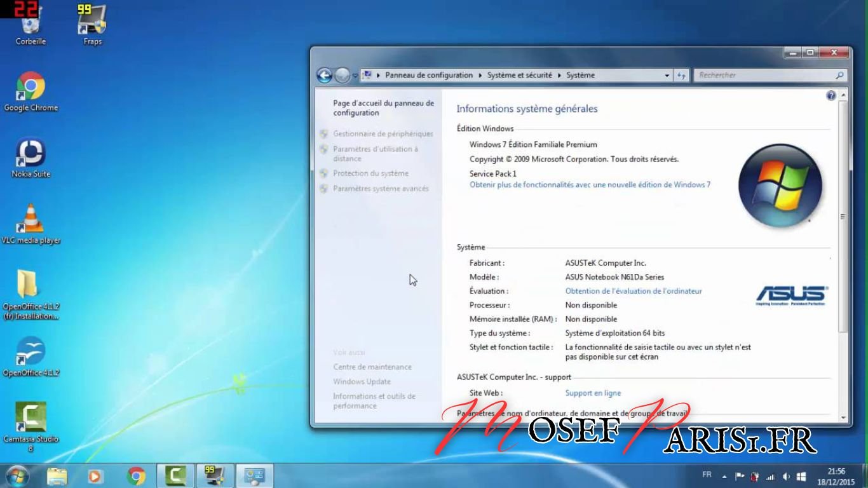Launch Google Chrome from the desktop

[x=31, y=92]
